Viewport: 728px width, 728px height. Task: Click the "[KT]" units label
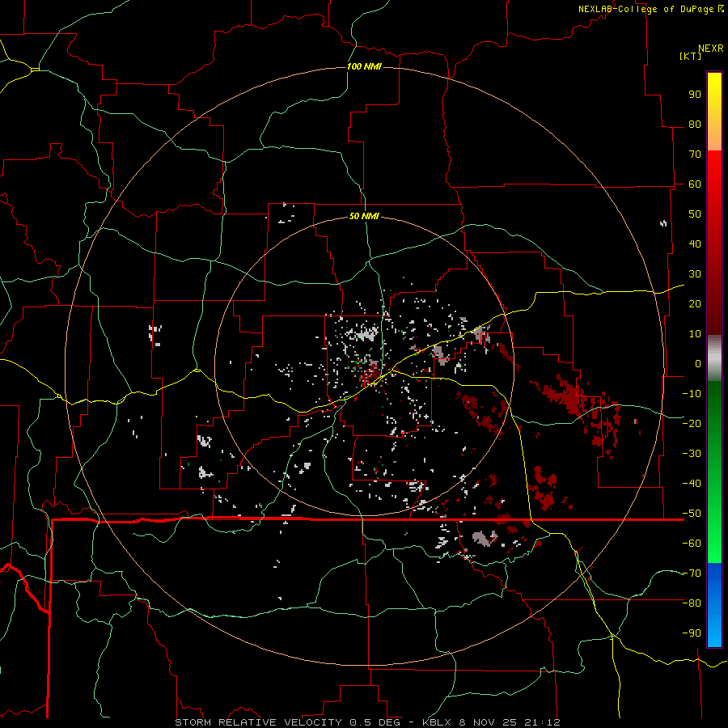[691, 56]
